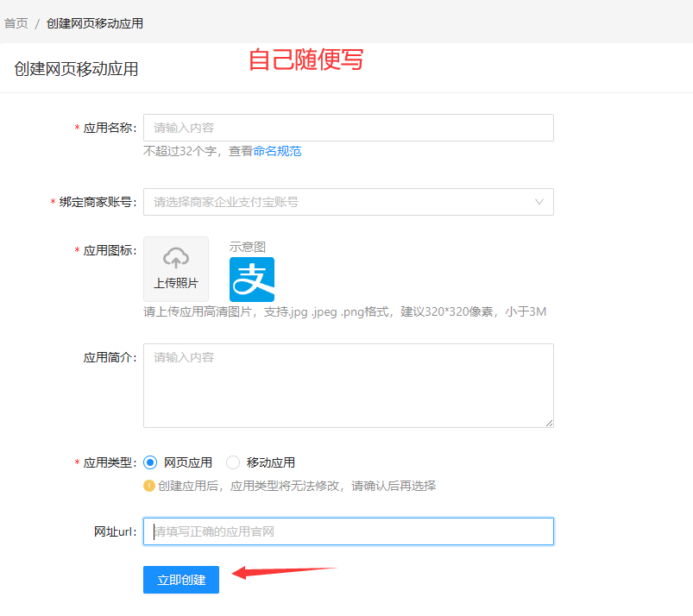Click the dropdown arrow icon in 绑定商家账号 field

[x=540, y=201]
